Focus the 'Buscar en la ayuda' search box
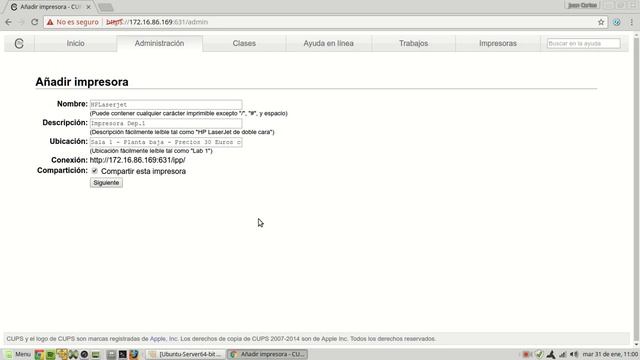640x360 pixels. (x=583, y=43)
